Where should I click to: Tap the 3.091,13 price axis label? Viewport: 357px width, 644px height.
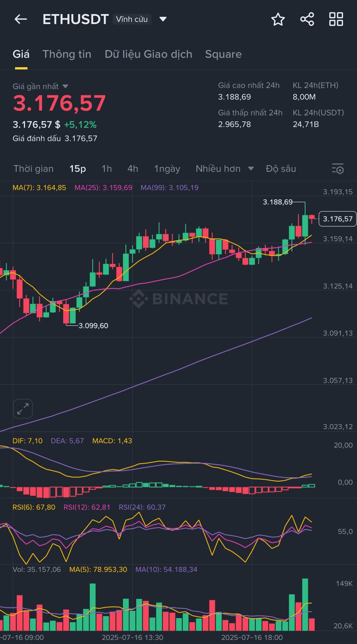coord(338,333)
